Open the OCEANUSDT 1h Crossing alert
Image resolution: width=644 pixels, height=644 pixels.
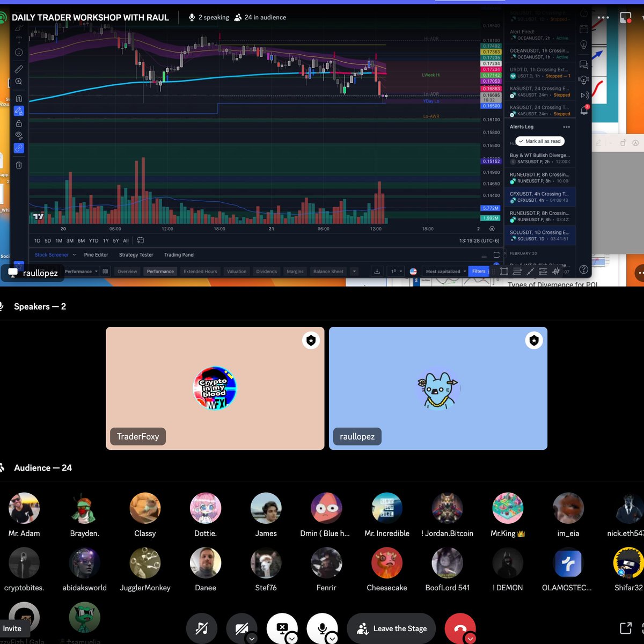pos(541,54)
